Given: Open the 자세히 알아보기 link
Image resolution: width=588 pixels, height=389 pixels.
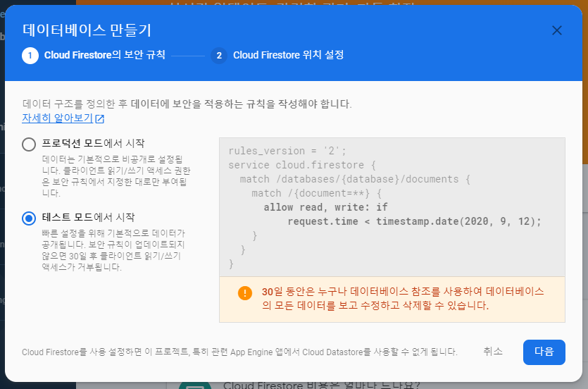Looking at the screenshot, I should pyautogui.click(x=57, y=118).
